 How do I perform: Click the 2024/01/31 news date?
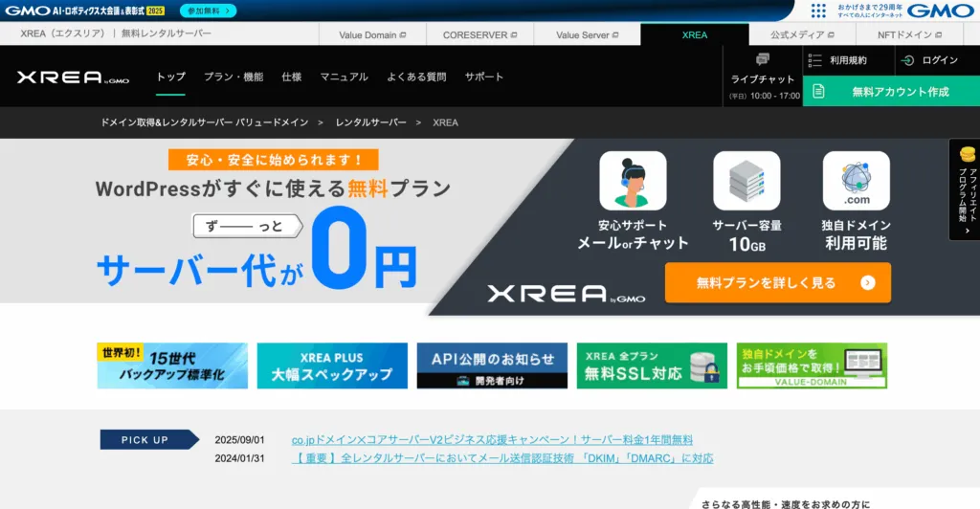[x=239, y=458]
